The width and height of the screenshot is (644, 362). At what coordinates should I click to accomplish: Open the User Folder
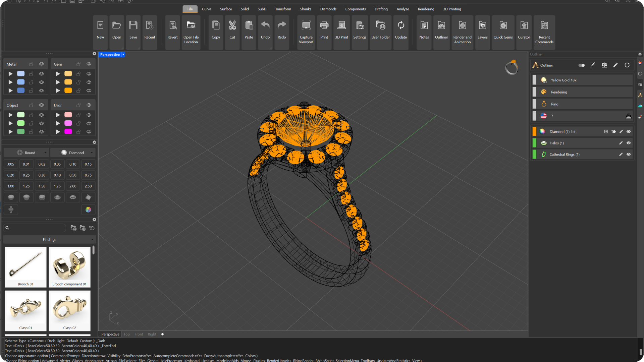coord(380,26)
